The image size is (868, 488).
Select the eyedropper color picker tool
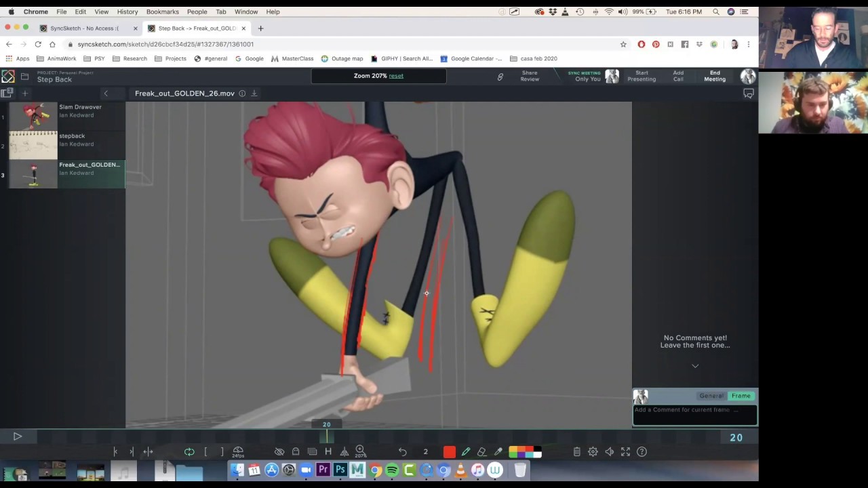click(x=498, y=451)
